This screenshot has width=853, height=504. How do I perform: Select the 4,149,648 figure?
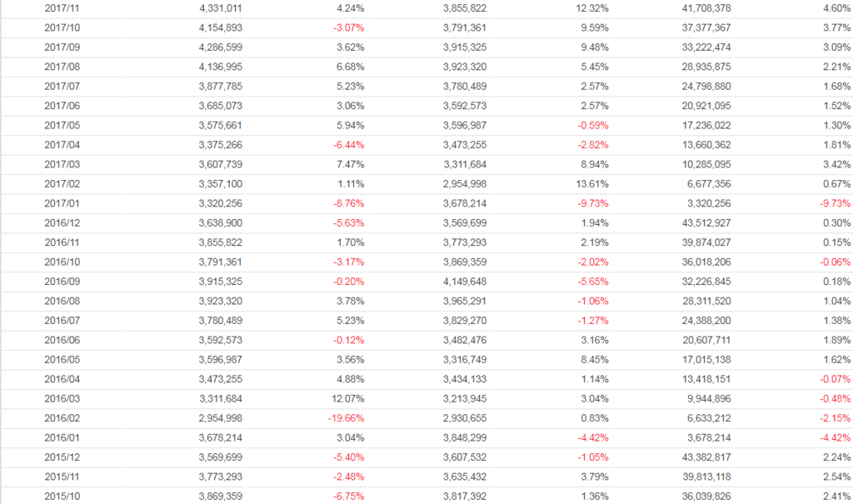(x=465, y=282)
